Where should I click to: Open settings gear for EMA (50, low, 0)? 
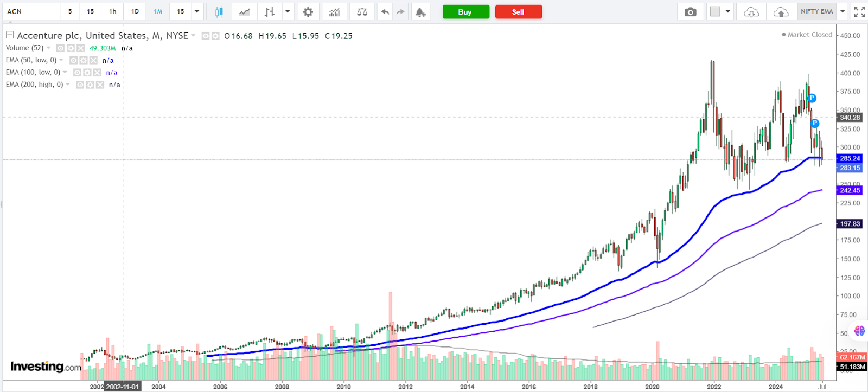click(84, 60)
